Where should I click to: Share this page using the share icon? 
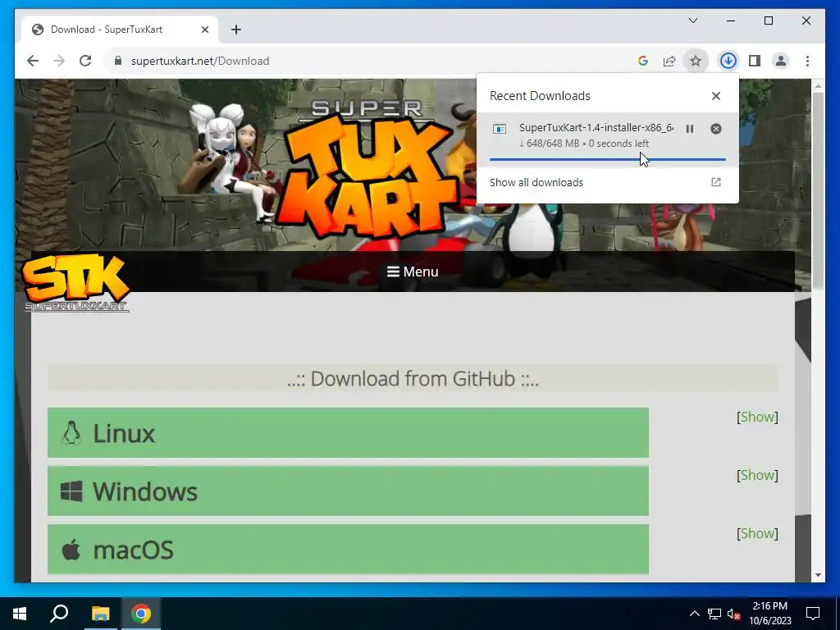pos(669,61)
